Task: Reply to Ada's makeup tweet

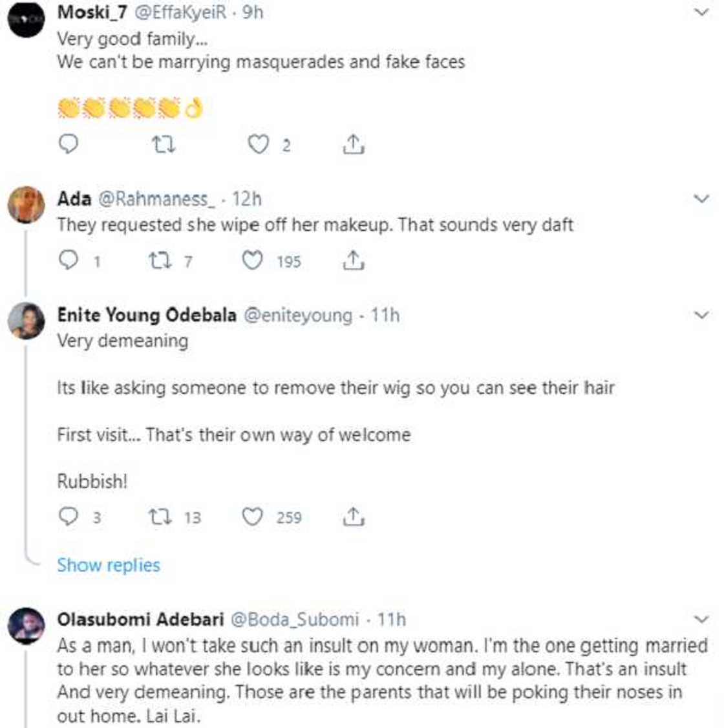Action: (x=69, y=261)
